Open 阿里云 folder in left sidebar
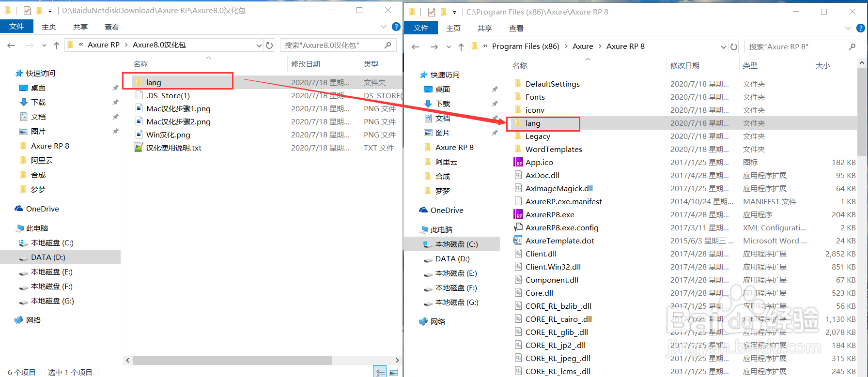This screenshot has width=868, height=377. point(42,160)
